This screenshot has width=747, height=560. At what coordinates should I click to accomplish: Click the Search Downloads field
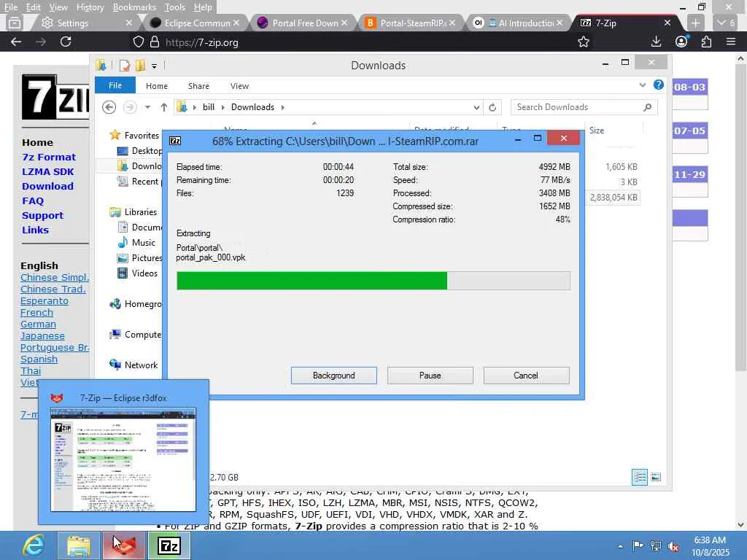pyautogui.click(x=584, y=107)
